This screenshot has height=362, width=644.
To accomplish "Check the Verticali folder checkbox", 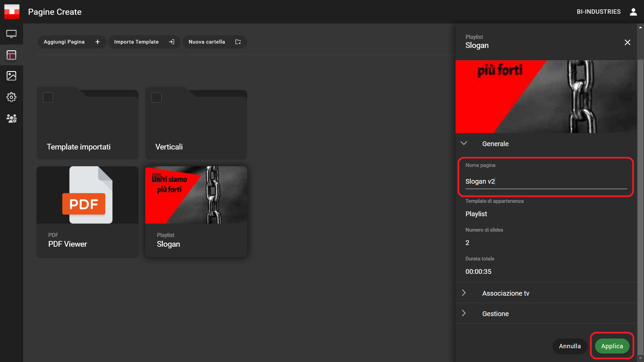I will tap(157, 98).
